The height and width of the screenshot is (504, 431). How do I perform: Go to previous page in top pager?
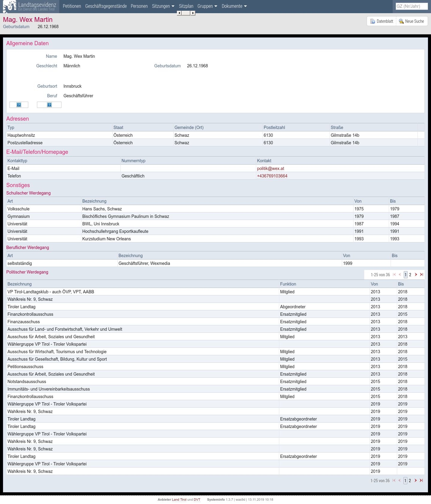tap(400, 274)
